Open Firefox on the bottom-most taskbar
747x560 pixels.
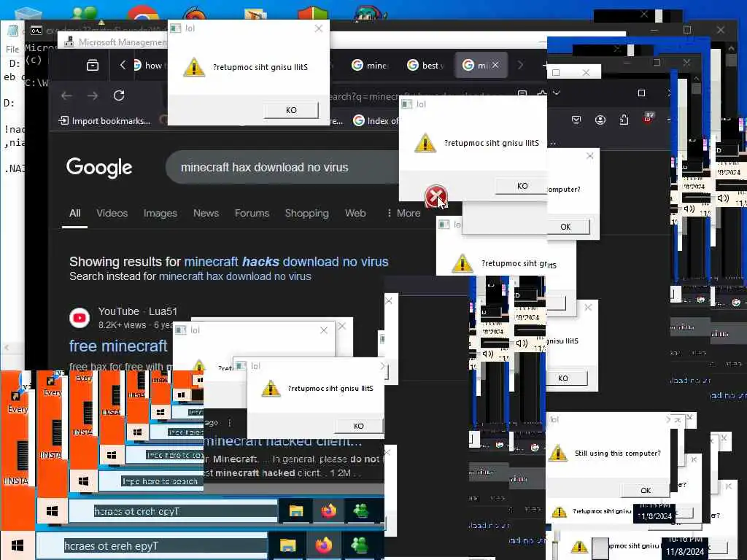point(323,545)
